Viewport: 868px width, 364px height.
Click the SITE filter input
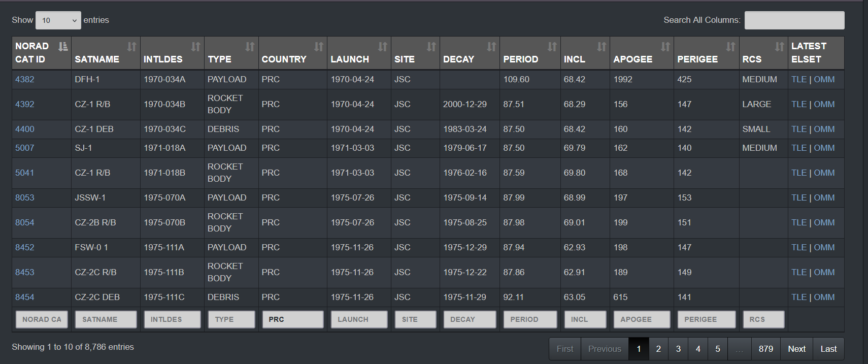[415, 319]
